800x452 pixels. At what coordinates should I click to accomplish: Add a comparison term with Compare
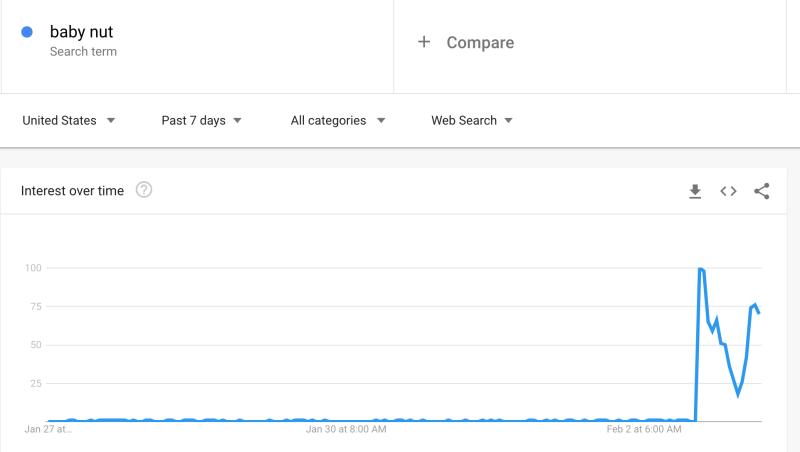click(x=480, y=42)
